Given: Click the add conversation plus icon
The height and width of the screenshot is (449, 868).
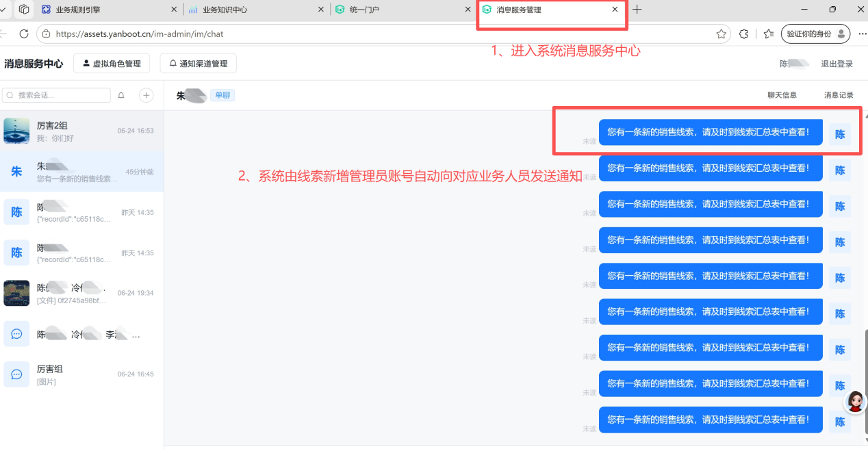Looking at the screenshot, I should (146, 95).
